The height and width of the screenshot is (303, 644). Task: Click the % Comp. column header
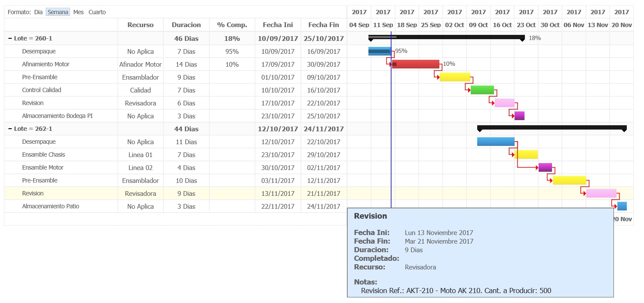tap(232, 25)
